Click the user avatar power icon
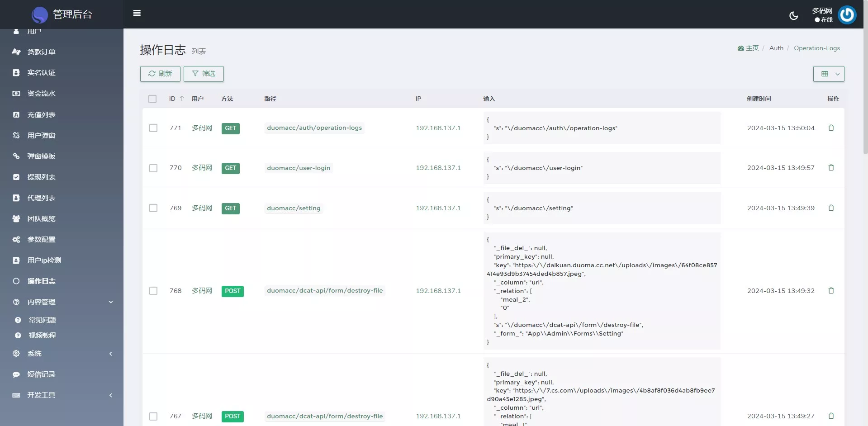Screen dimensions: 868x426 pyautogui.click(x=847, y=15)
